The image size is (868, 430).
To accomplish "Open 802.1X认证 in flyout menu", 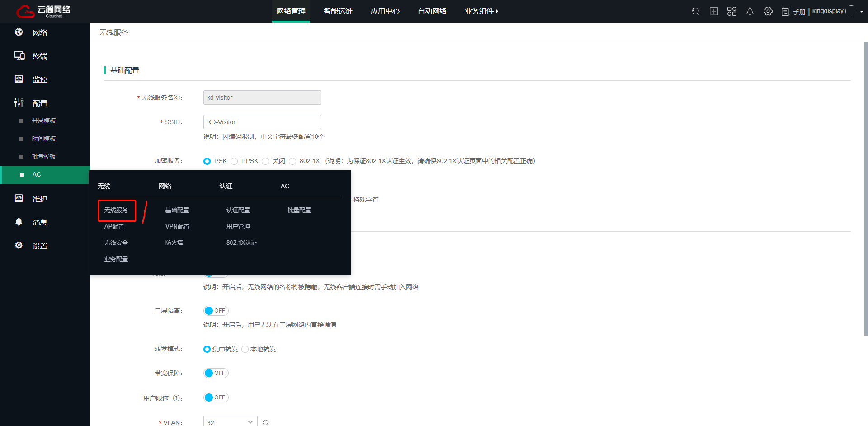I will [x=242, y=243].
